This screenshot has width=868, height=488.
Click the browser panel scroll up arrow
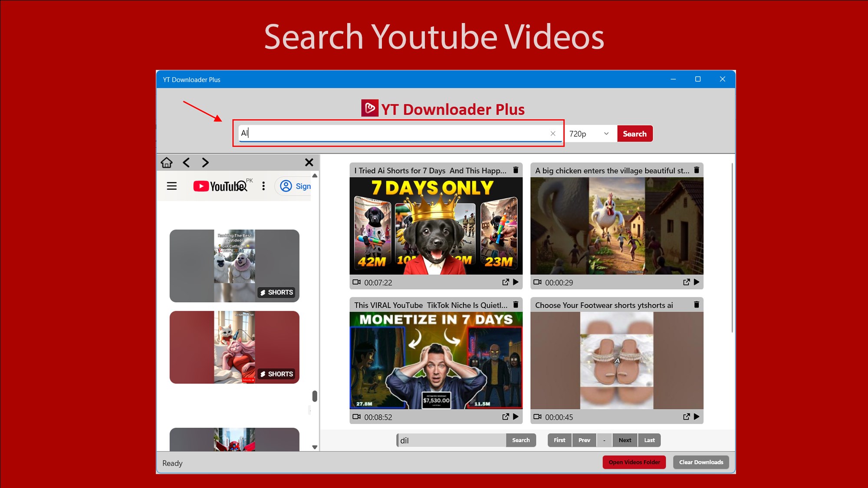pos(315,176)
